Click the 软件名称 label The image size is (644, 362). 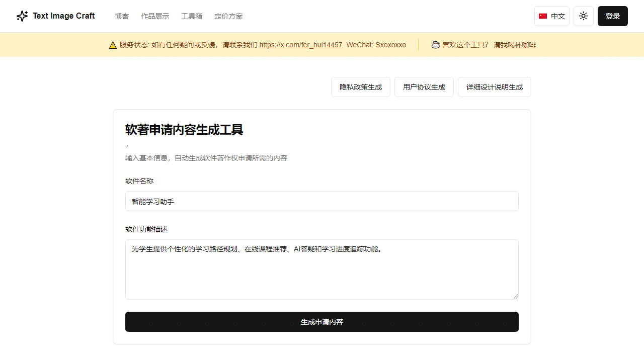pyautogui.click(x=139, y=181)
